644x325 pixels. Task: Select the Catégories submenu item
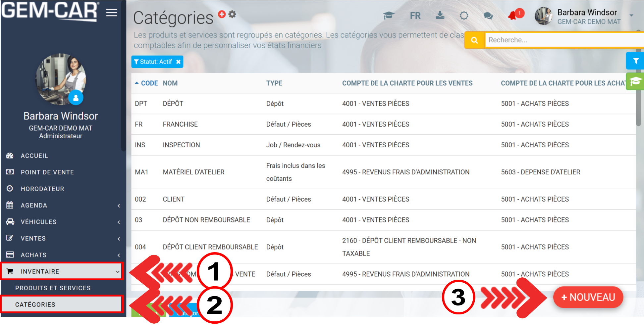pos(35,305)
